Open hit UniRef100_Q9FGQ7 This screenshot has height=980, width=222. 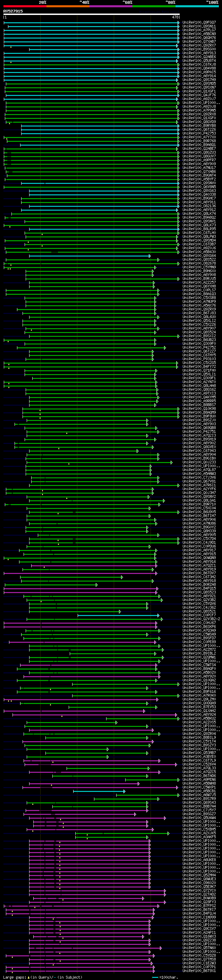click(199, 23)
